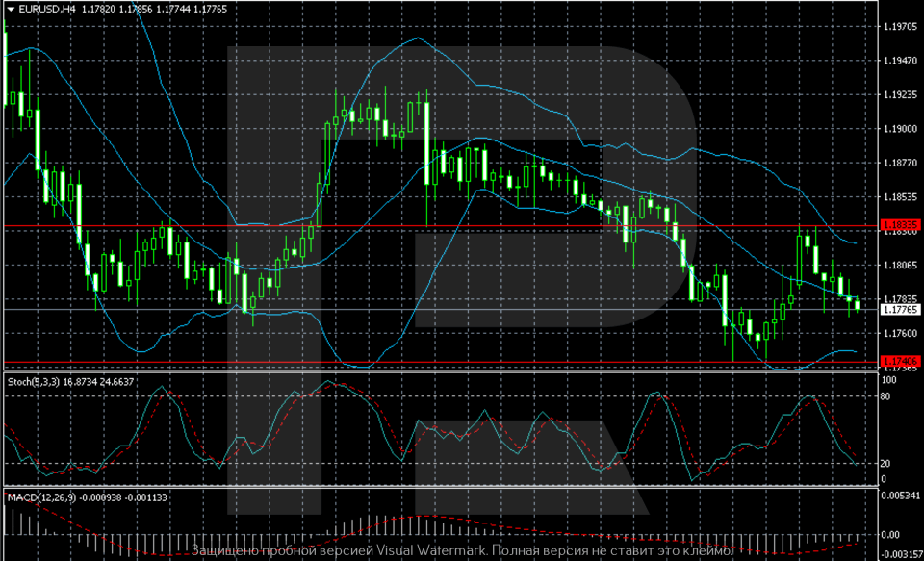Click the rightmost candlestick on the chart
Screen dimensions: 924x561
(x=857, y=305)
